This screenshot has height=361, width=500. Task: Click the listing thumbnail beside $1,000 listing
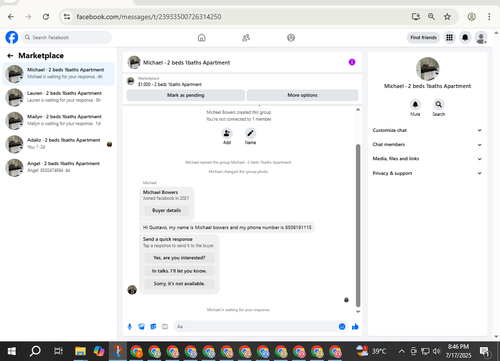(x=131, y=81)
